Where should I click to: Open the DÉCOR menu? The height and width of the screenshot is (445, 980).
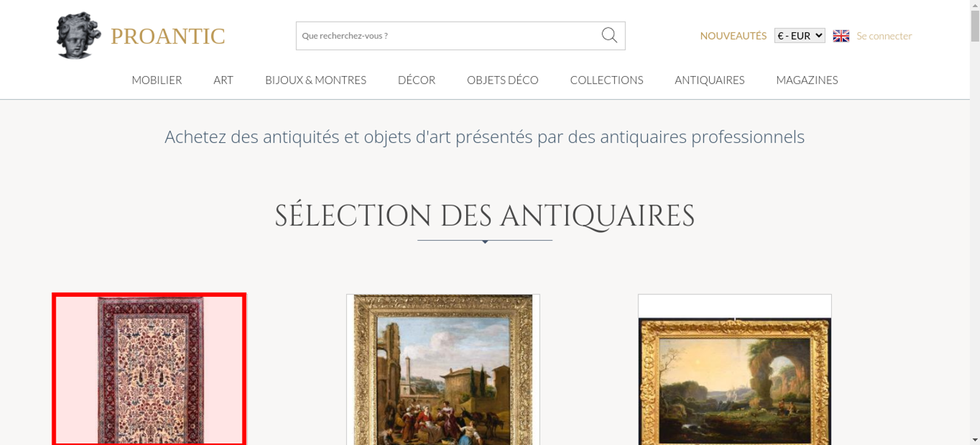pos(416,80)
